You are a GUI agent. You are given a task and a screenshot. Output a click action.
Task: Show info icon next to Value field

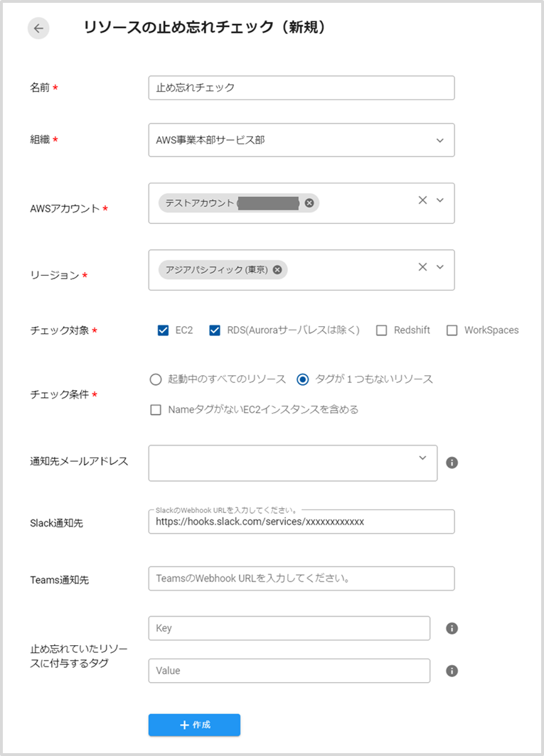(452, 671)
